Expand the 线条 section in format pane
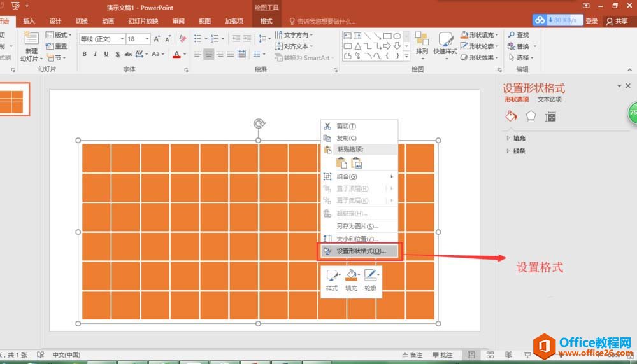This screenshot has width=637, height=364. pos(519,151)
